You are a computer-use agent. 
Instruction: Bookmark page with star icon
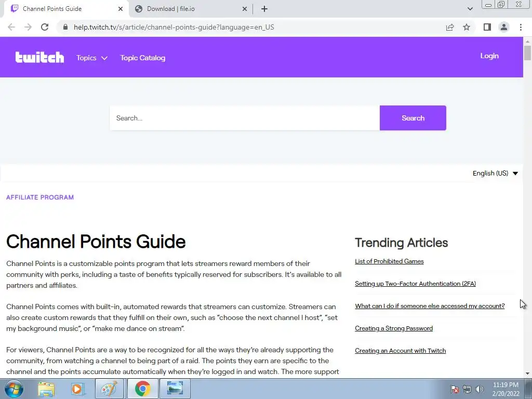point(467,27)
